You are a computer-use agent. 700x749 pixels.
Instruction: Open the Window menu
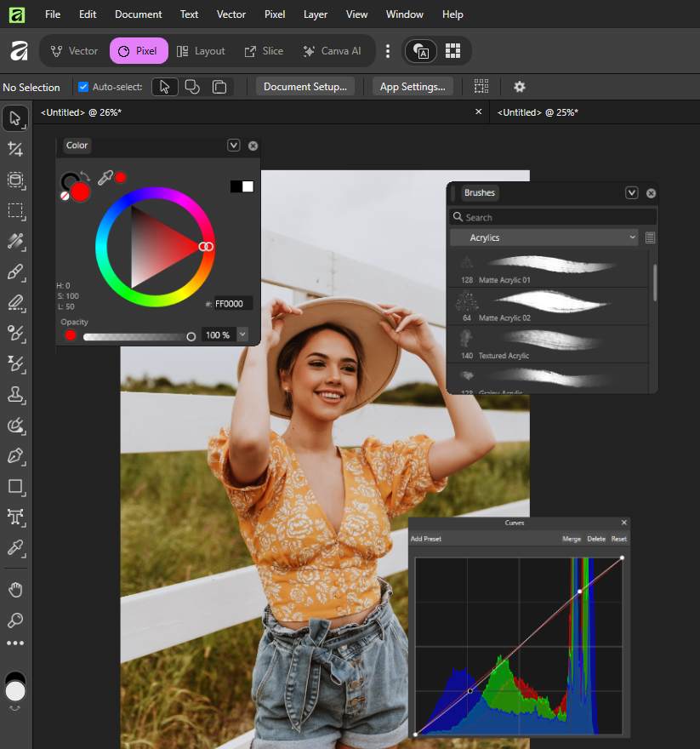pyautogui.click(x=404, y=14)
